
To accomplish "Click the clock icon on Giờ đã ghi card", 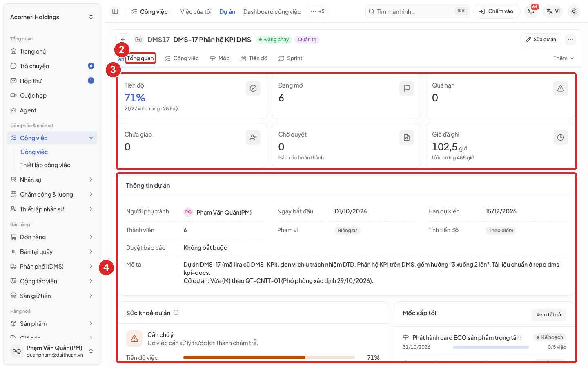I will [561, 137].
